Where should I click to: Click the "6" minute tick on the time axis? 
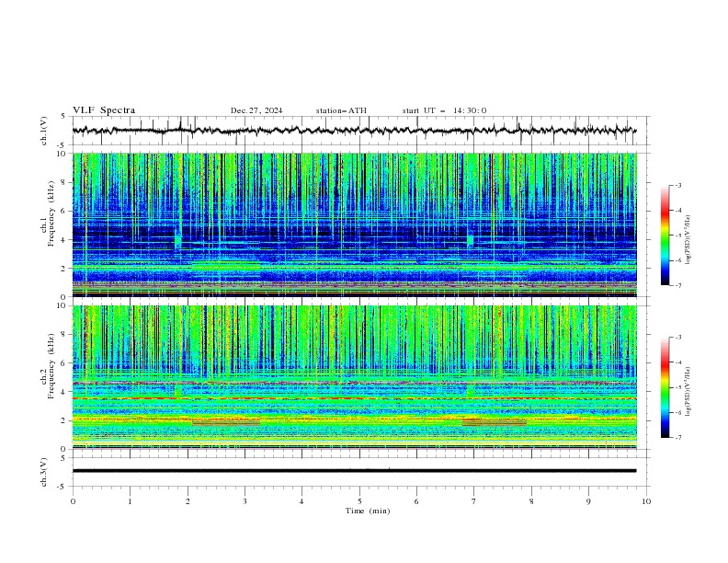[416, 501]
